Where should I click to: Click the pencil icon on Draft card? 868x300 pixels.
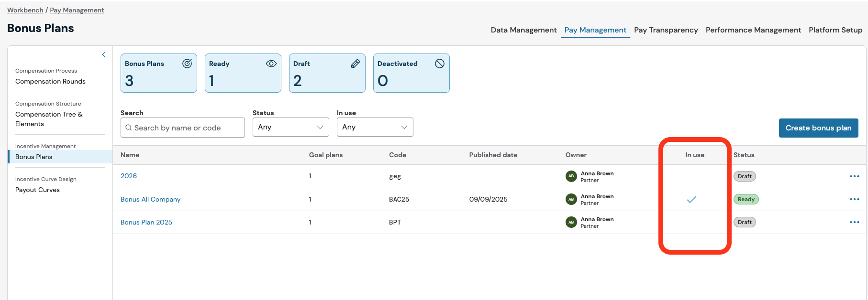(356, 64)
